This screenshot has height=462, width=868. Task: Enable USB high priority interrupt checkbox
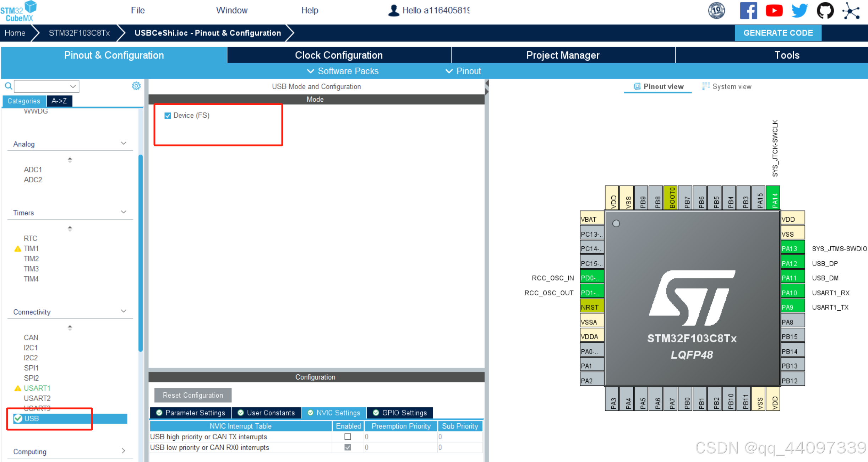pos(348,436)
